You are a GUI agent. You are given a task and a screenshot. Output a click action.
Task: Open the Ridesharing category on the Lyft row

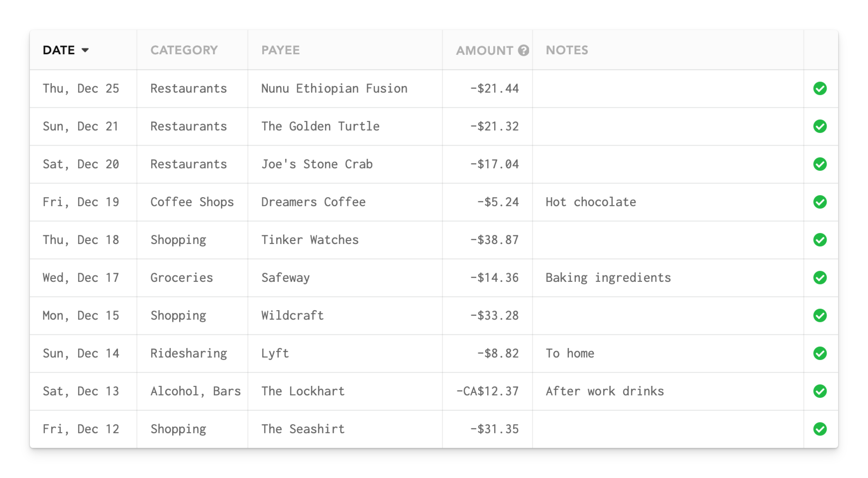[x=188, y=353]
